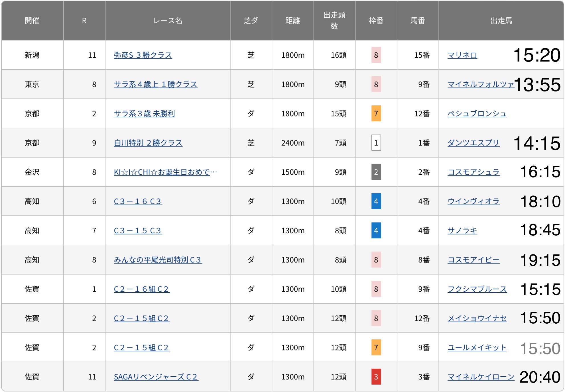Screen dimensions: 565x392
Task: Click horse link ペシュブロンシュ
Action: [x=477, y=114]
